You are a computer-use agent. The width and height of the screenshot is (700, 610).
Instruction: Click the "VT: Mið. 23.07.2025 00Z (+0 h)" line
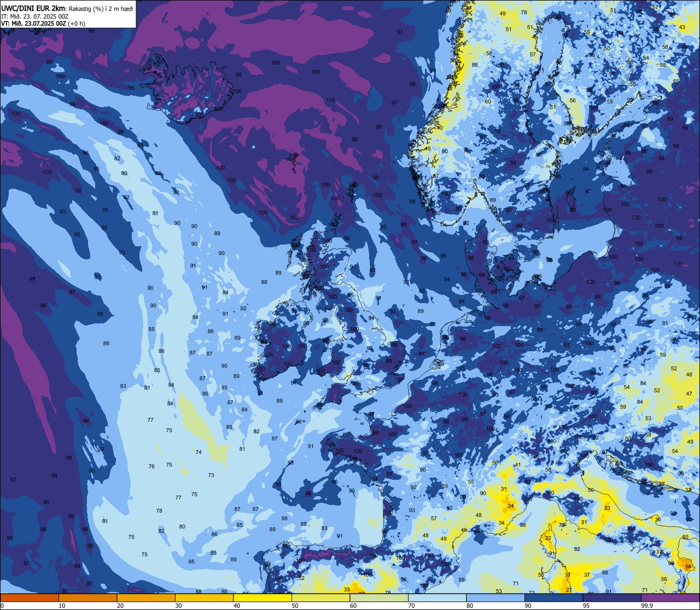(43, 23)
